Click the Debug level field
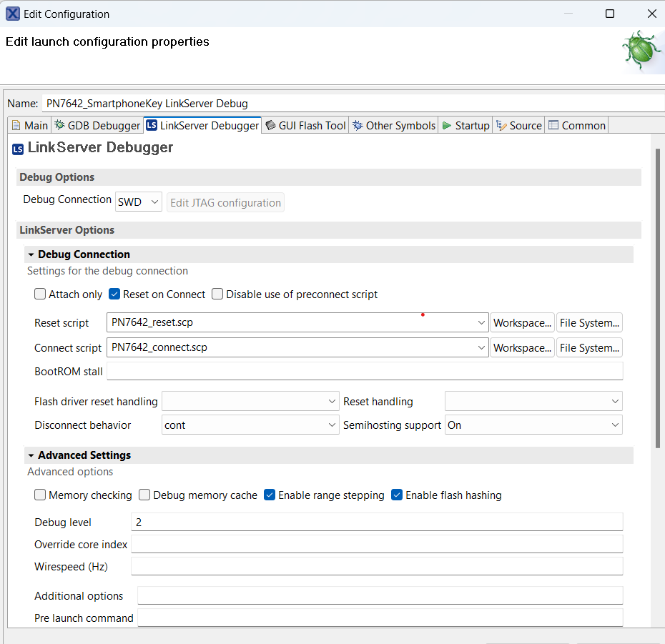Screen dimensions: 665x644 (377, 522)
